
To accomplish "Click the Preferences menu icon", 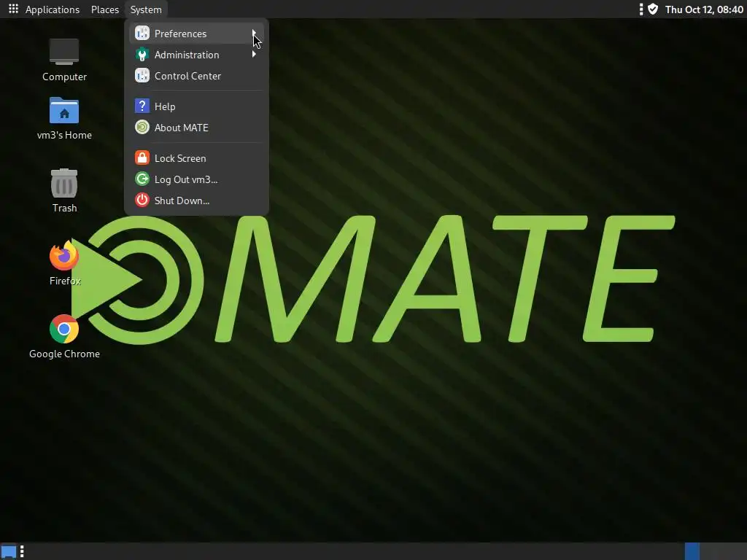I will tap(142, 34).
